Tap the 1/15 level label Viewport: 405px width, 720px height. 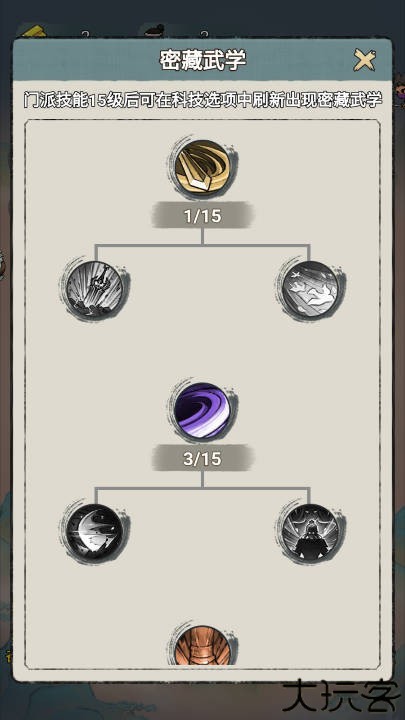202,215
